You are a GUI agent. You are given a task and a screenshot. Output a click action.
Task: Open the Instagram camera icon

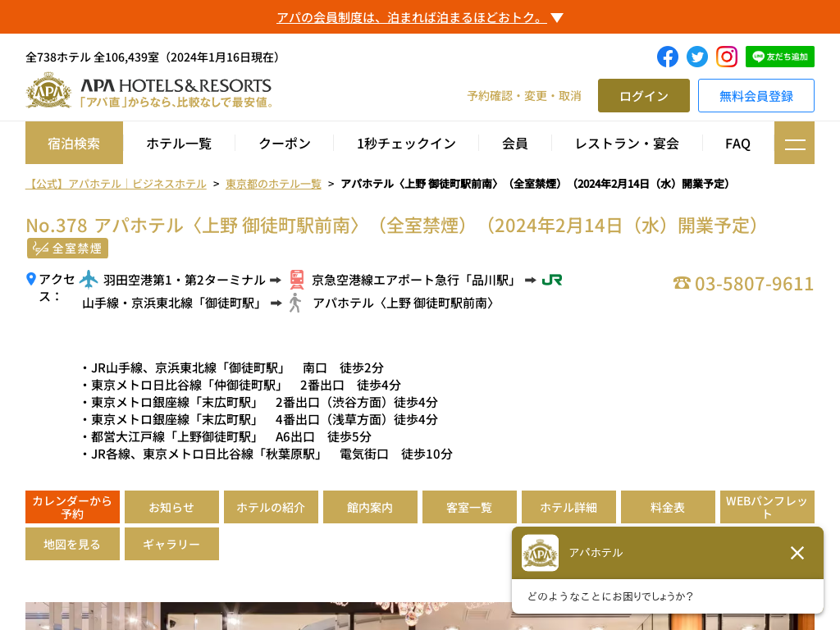click(x=727, y=57)
